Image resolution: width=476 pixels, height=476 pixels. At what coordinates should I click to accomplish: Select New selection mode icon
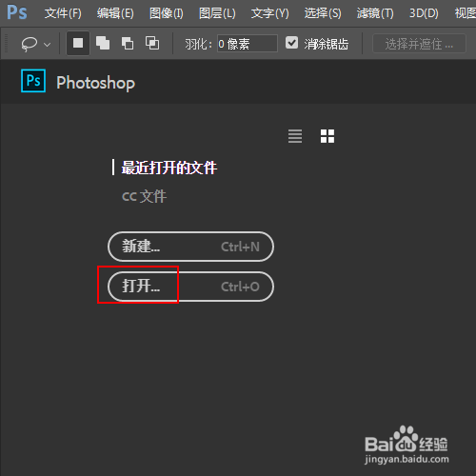tap(78, 43)
